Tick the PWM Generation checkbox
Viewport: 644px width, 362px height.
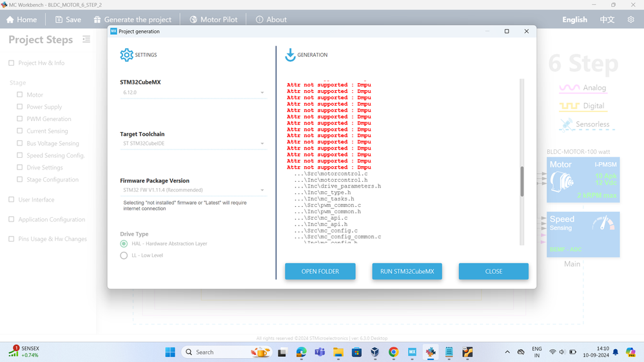(x=20, y=119)
